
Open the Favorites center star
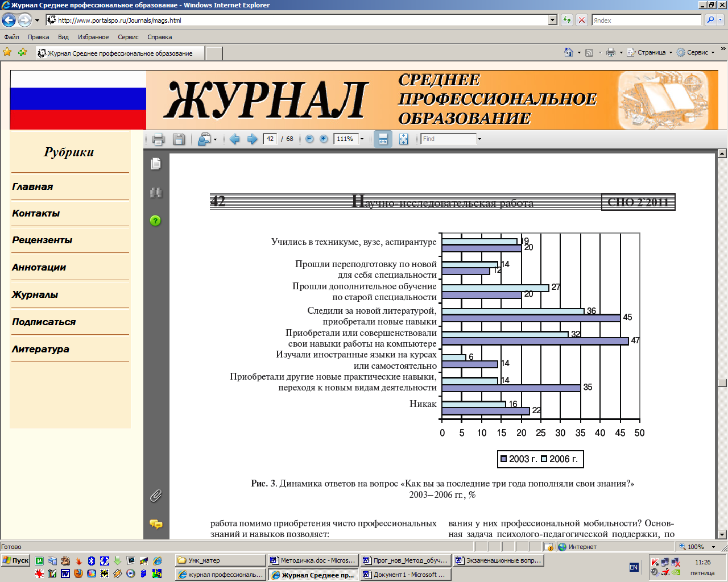(x=7, y=52)
